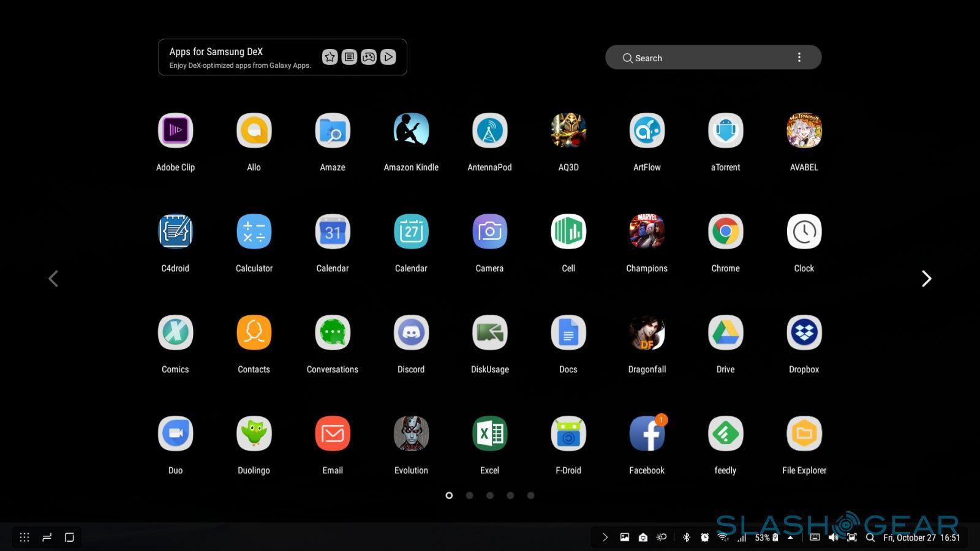Viewport: 980px width, 551px height.
Task: Open the AntennaPod podcast app
Action: [x=489, y=131]
